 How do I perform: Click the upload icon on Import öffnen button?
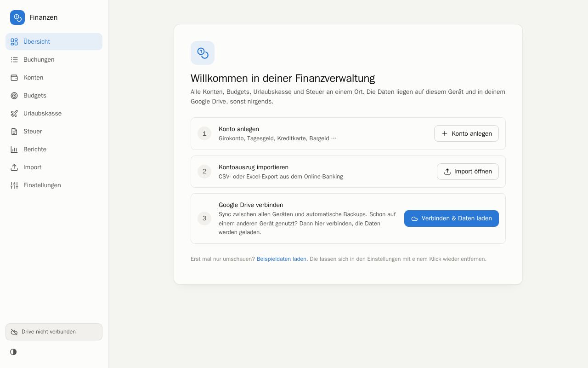tap(447, 172)
